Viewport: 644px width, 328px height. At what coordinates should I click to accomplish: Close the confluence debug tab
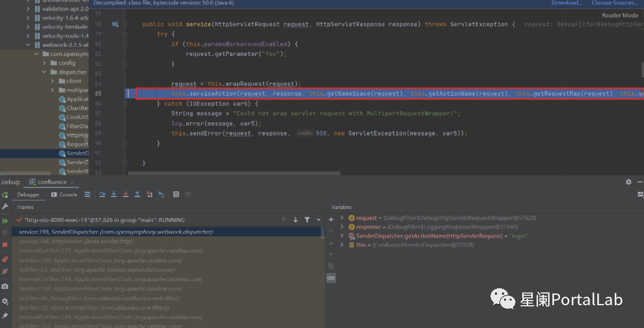pyautogui.click(x=72, y=182)
